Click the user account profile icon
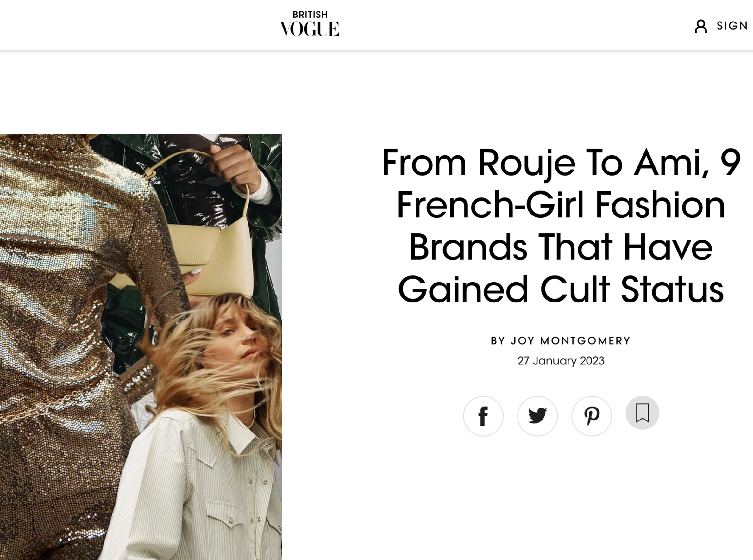Image resolution: width=753 pixels, height=560 pixels. (701, 26)
